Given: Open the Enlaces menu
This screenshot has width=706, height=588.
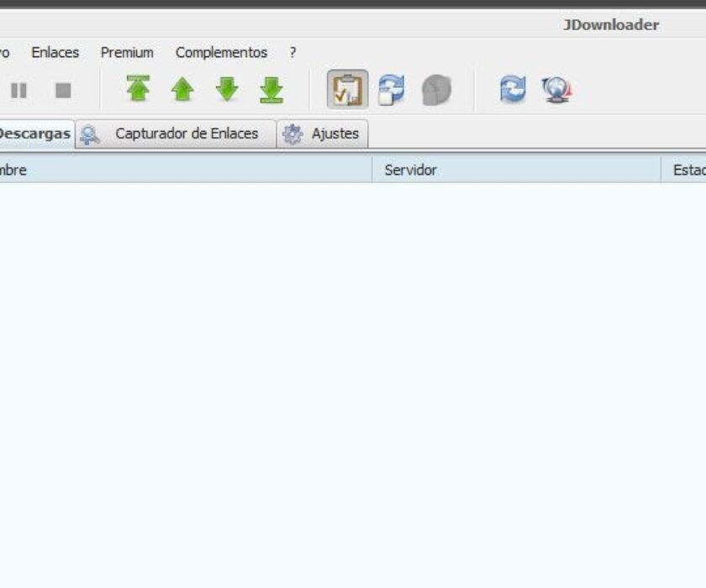Looking at the screenshot, I should tap(55, 53).
